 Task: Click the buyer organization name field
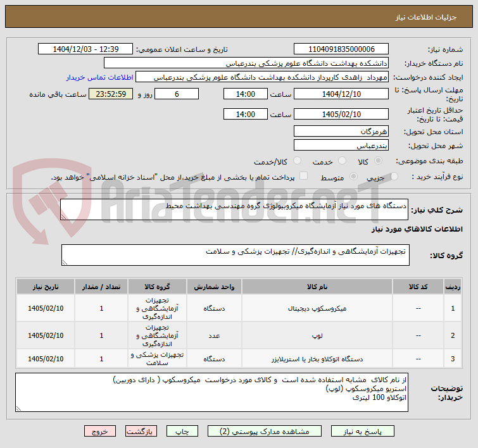(x=246, y=63)
